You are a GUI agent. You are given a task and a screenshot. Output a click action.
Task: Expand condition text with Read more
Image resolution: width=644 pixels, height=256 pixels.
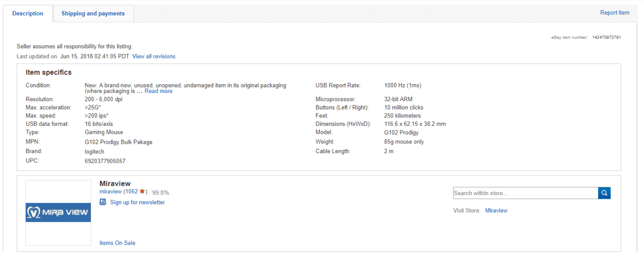159,91
